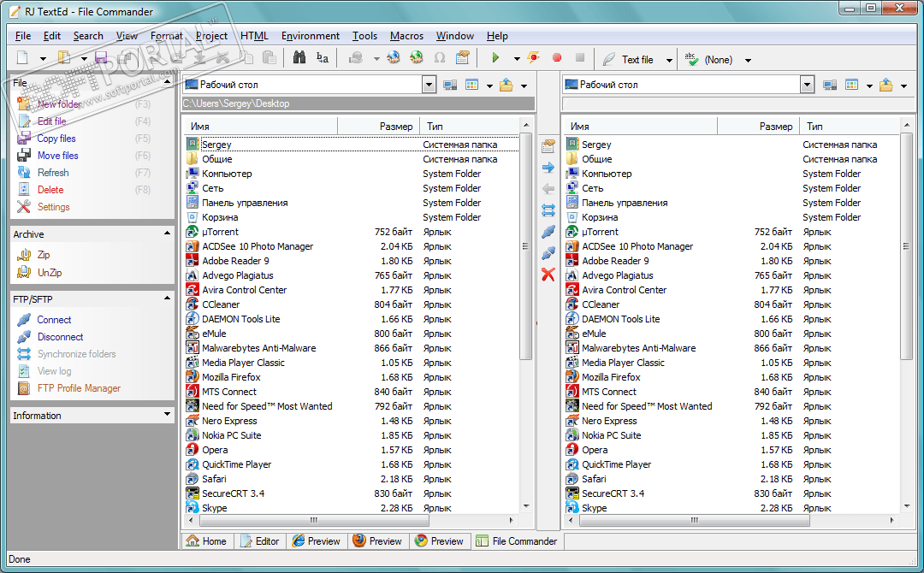The width and height of the screenshot is (924, 573).
Task: Click the gray Stop macro square icon
Action: (580, 57)
